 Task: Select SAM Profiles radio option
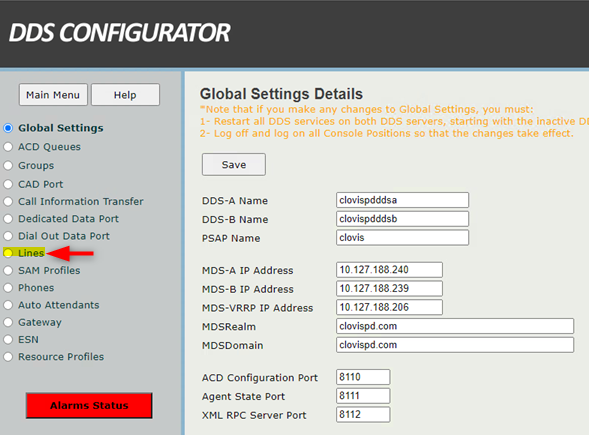click(x=8, y=270)
